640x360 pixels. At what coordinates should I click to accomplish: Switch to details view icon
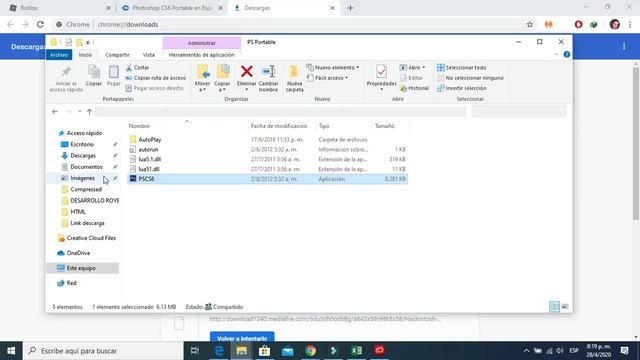pos(554,307)
